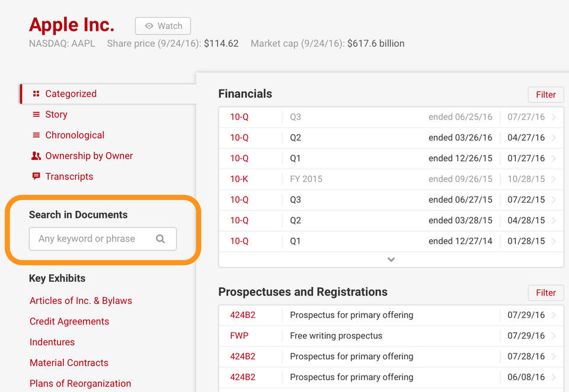Click the Categorized grid icon

coord(36,94)
